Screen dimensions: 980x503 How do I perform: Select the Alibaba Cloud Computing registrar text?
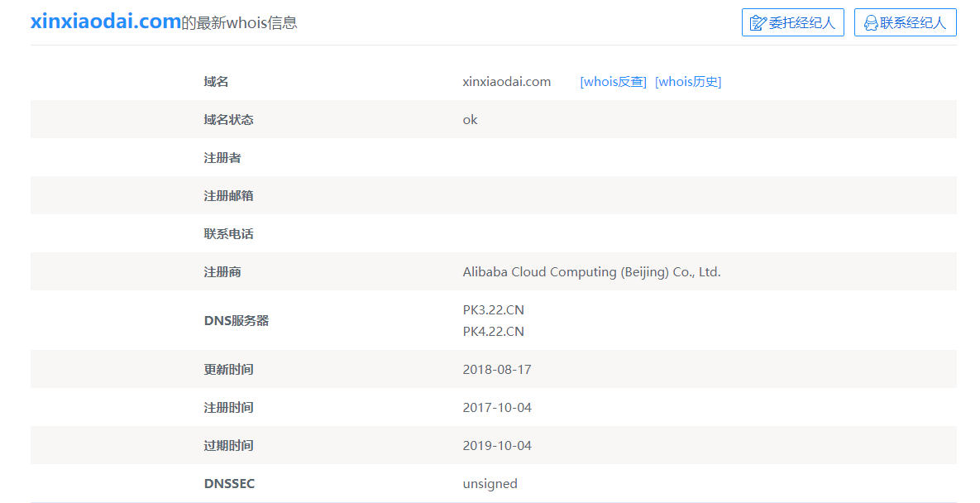pyautogui.click(x=591, y=272)
